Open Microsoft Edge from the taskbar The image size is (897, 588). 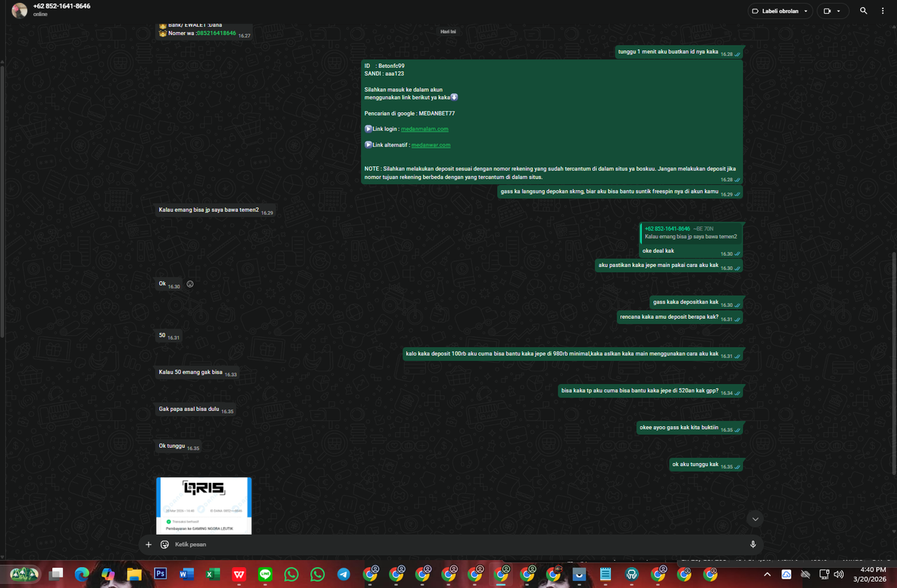pyautogui.click(x=81, y=575)
